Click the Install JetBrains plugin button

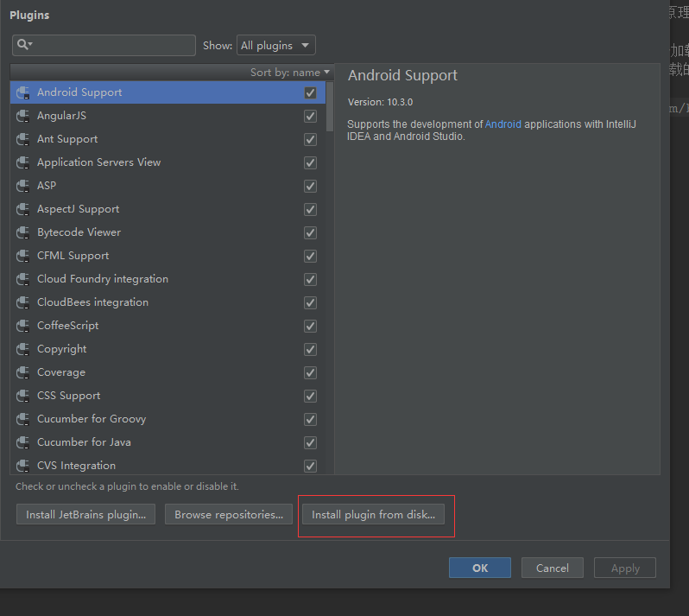click(x=85, y=514)
